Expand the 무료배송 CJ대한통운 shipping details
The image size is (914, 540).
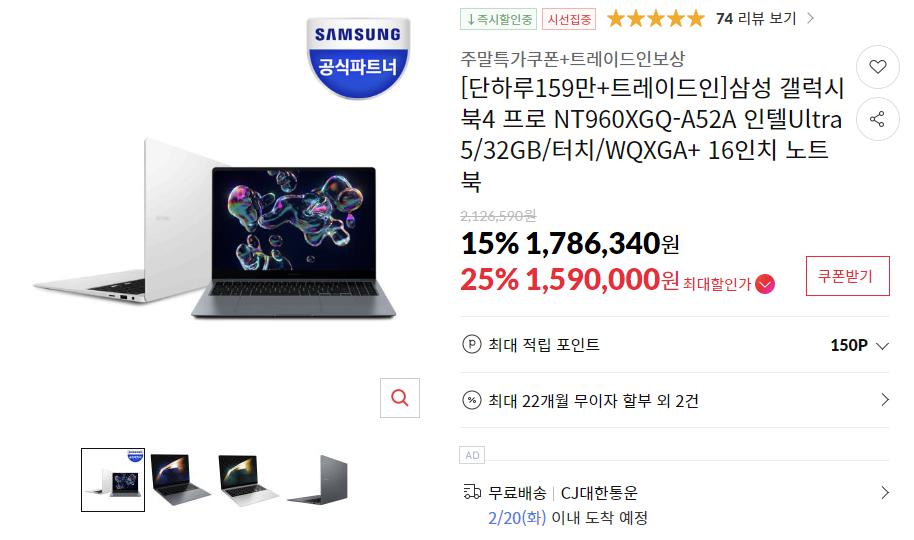[x=674, y=505]
